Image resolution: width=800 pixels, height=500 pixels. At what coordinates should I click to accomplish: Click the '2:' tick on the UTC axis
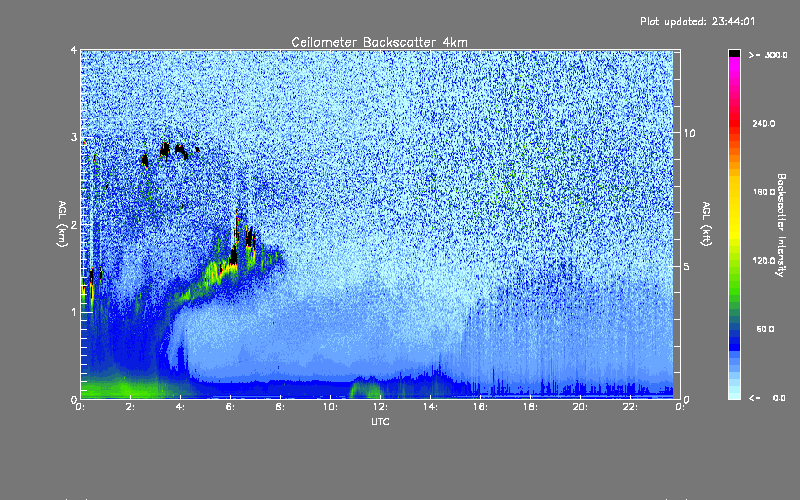tap(130, 407)
